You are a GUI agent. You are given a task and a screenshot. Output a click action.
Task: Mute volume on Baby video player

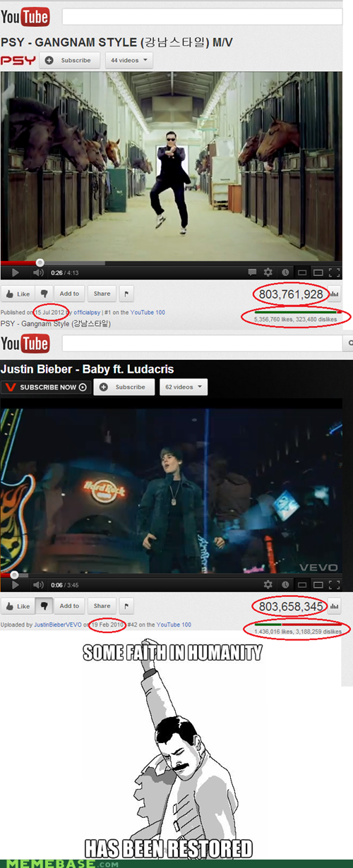pyautogui.click(x=37, y=584)
